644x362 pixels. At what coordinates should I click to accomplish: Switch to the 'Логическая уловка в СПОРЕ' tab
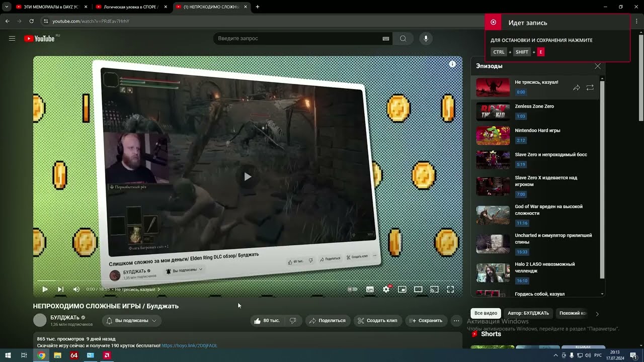[x=131, y=7]
